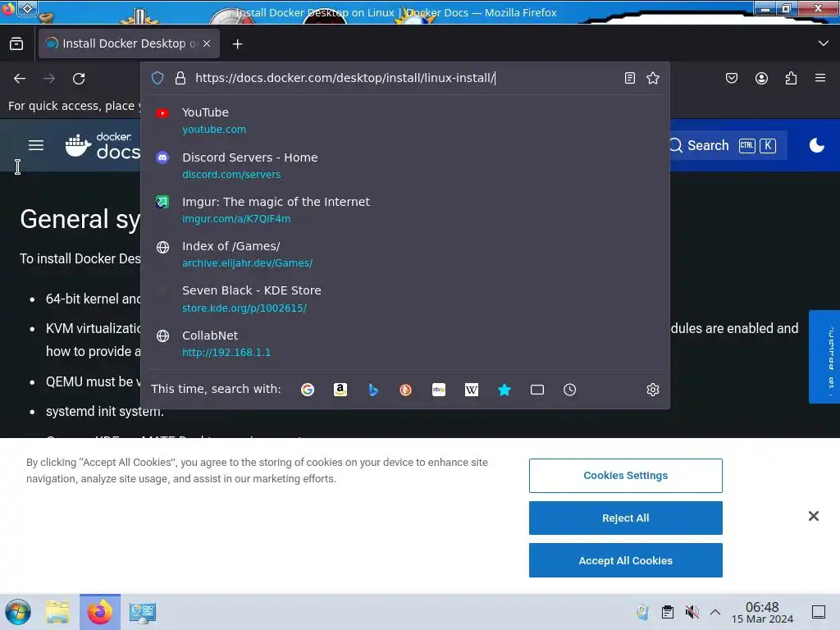
Task: Open the file manager from taskbar
Action: 57,612
